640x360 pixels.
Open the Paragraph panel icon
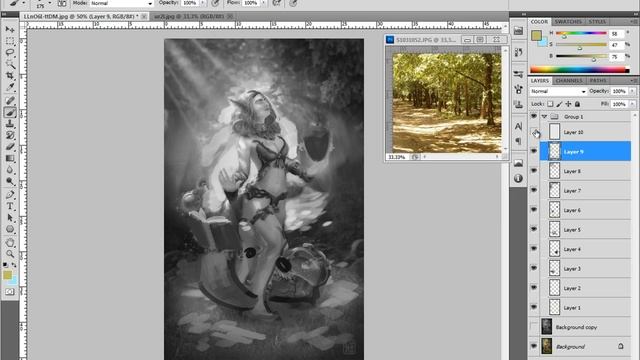[518, 141]
